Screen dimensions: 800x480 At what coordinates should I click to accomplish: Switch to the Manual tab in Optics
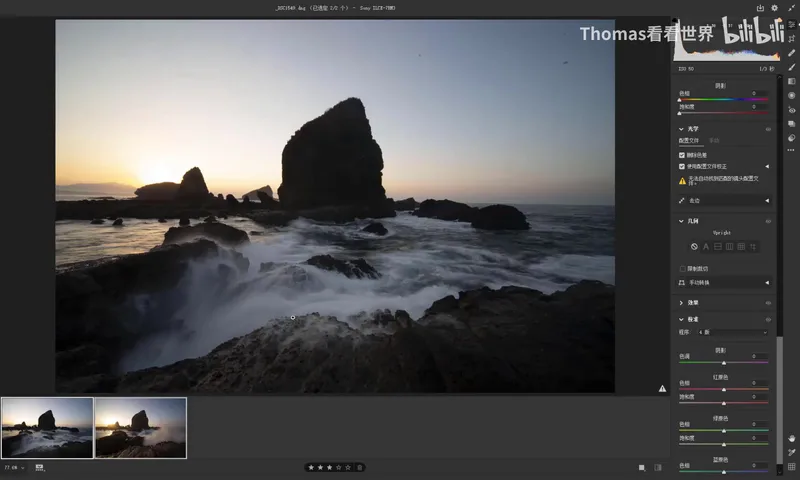[x=714, y=141]
